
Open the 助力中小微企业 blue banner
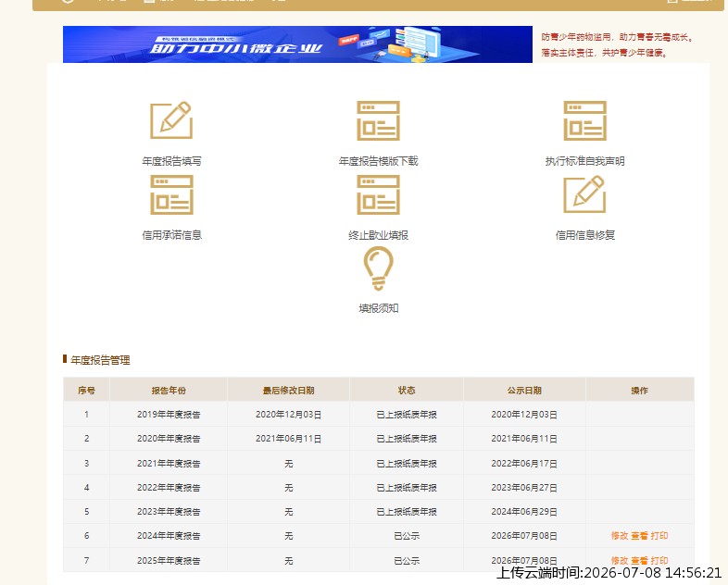point(297,44)
